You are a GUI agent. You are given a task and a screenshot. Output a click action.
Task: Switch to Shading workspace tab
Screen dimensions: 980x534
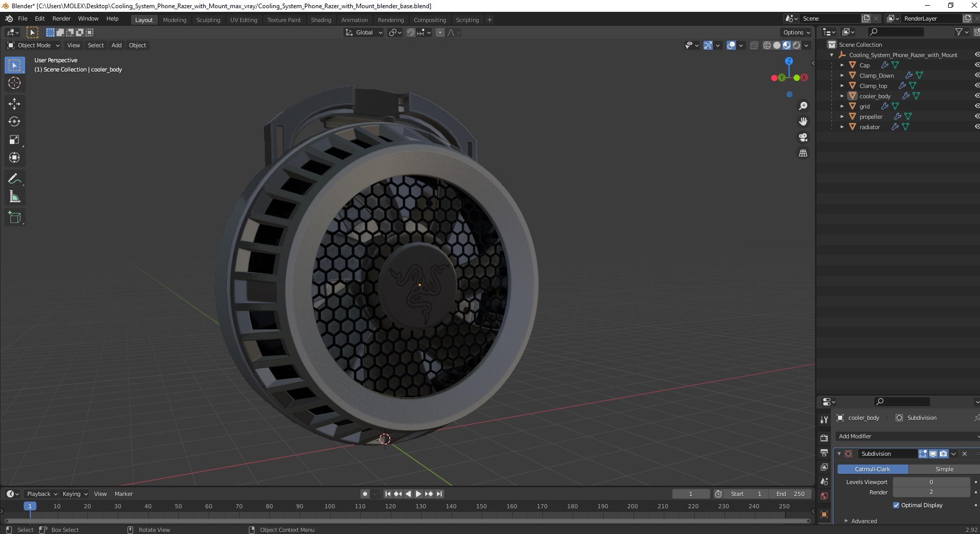coord(321,20)
